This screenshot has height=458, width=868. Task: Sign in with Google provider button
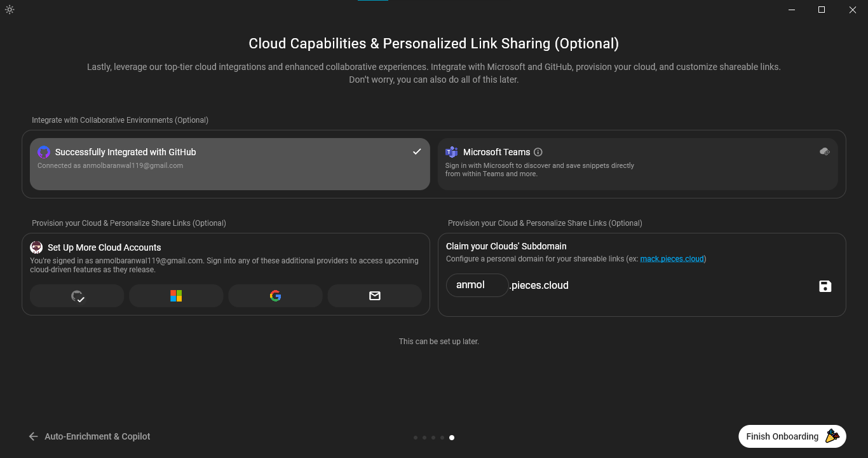(275, 296)
